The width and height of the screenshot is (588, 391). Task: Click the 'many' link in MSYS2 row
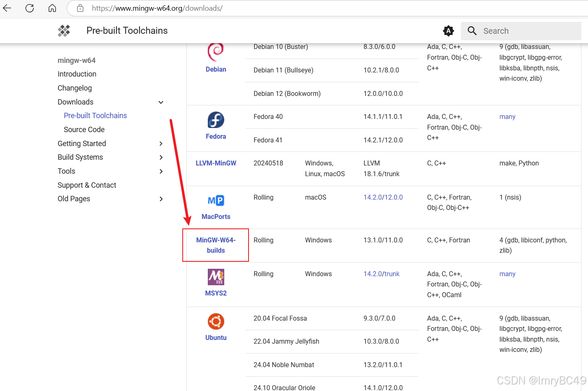click(x=507, y=274)
